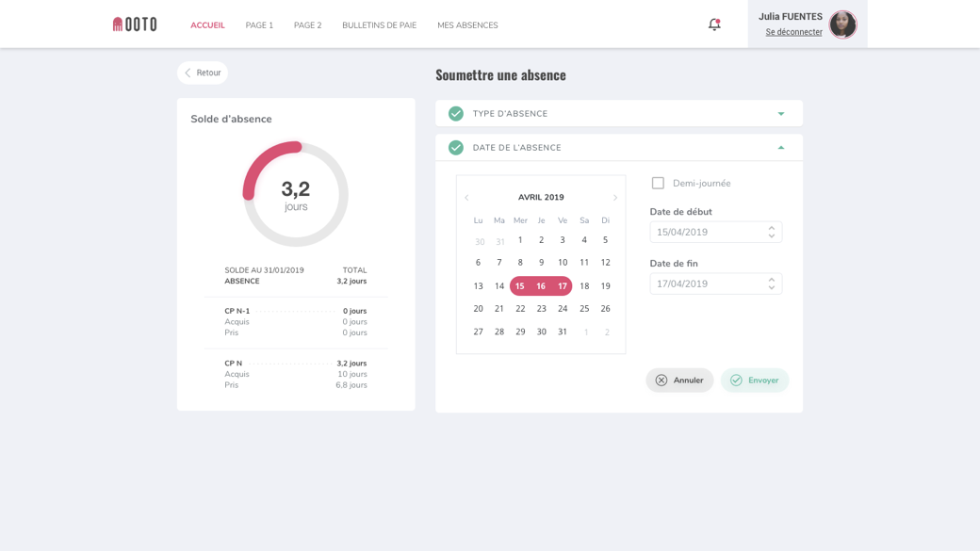Click the Envoyer button

755,380
